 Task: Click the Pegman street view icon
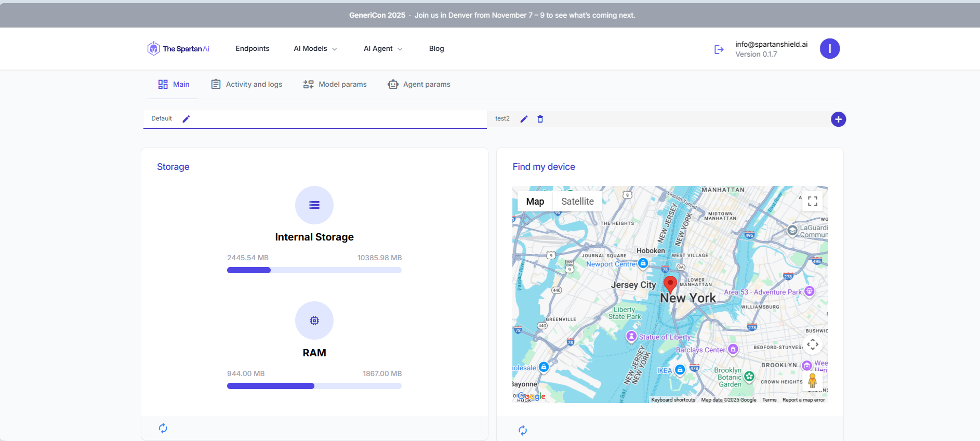coord(812,381)
